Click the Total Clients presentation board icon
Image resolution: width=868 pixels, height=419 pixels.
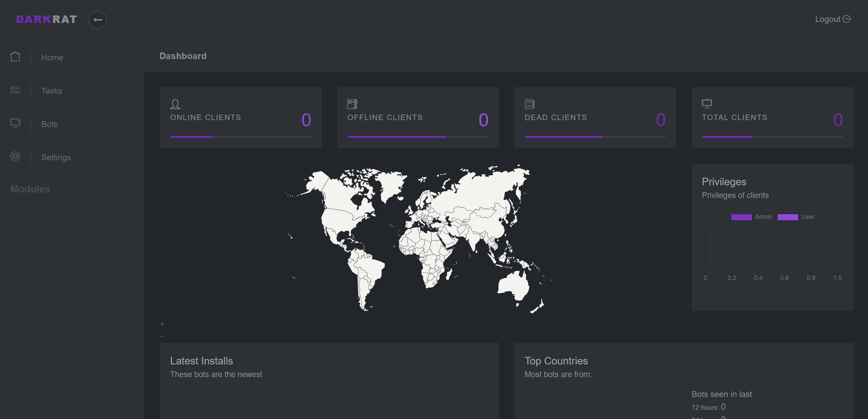707,104
